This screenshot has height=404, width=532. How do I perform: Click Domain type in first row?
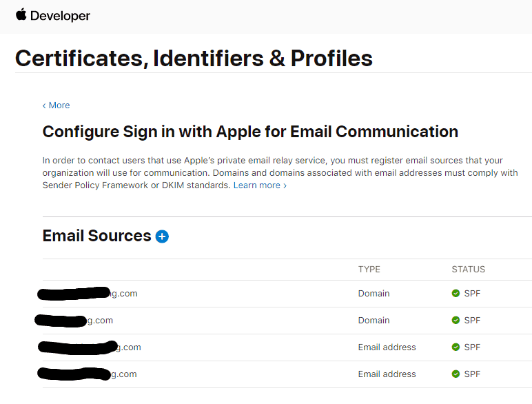(x=374, y=293)
